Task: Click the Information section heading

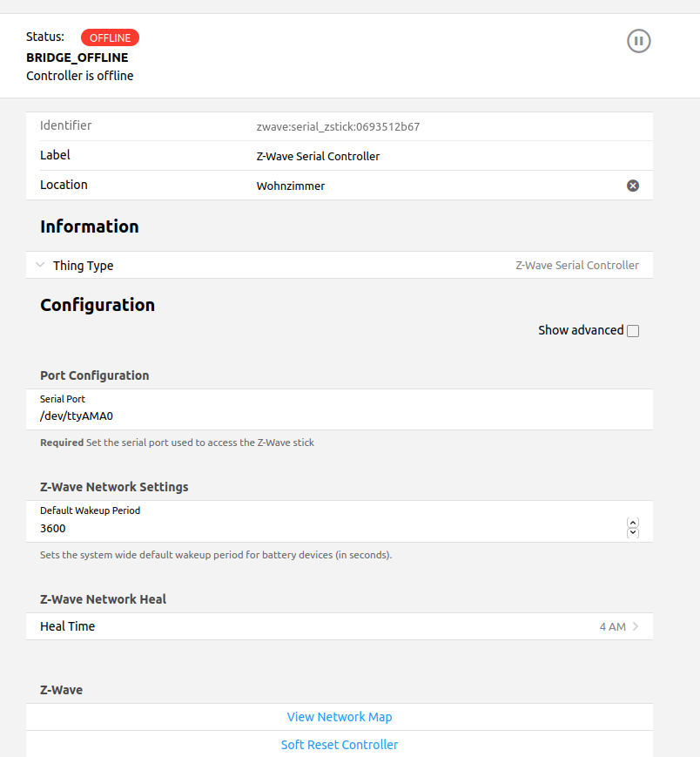Action: [x=90, y=226]
